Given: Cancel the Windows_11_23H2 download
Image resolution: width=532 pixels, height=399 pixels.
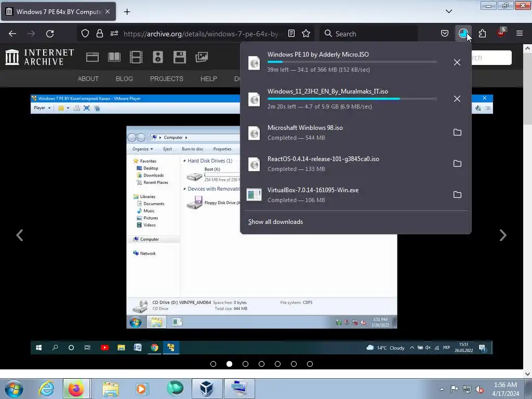Looking at the screenshot, I should coord(457,99).
